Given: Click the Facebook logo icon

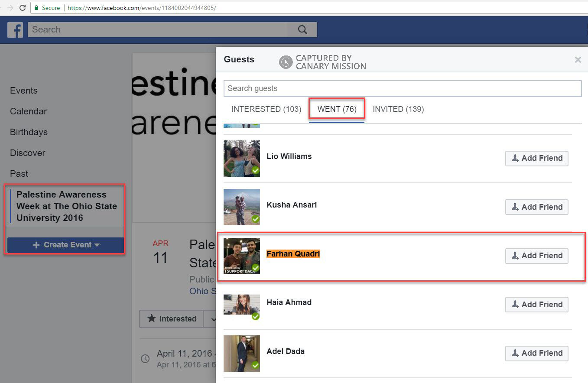Looking at the screenshot, I should coord(15,30).
